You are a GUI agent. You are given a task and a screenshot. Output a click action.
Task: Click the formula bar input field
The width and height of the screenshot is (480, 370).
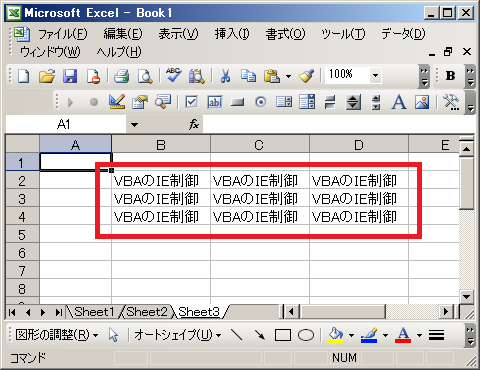tap(339, 125)
